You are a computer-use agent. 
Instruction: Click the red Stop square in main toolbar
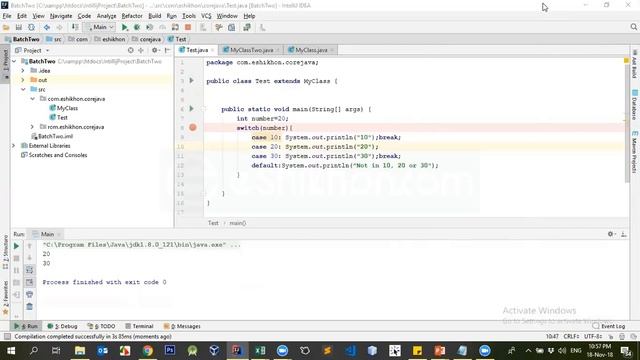[188, 27]
